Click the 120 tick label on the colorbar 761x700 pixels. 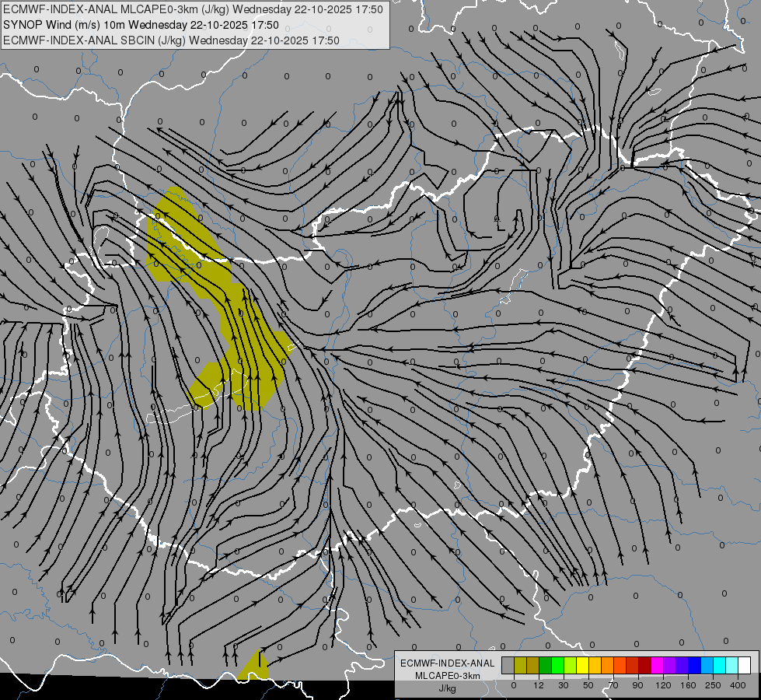point(663,685)
